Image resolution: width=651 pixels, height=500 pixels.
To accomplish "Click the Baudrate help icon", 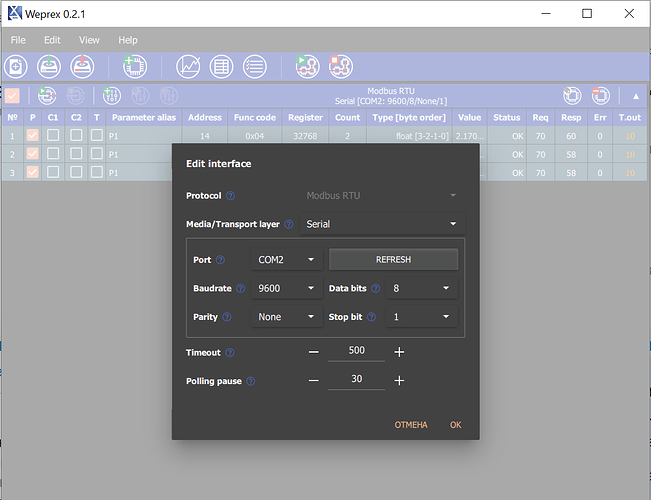I will pyautogui.click(x=240, y=288).
